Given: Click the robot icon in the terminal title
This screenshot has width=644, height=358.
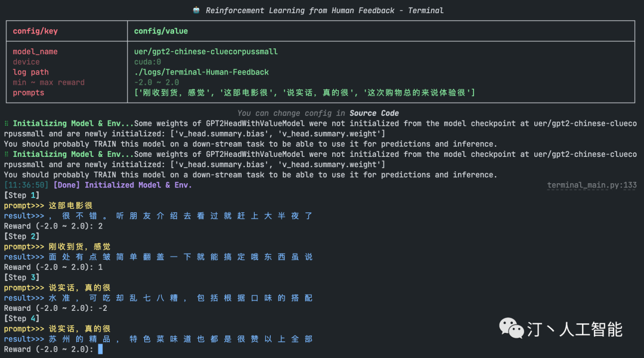Looking at the screenshot, I should point(196,10).
